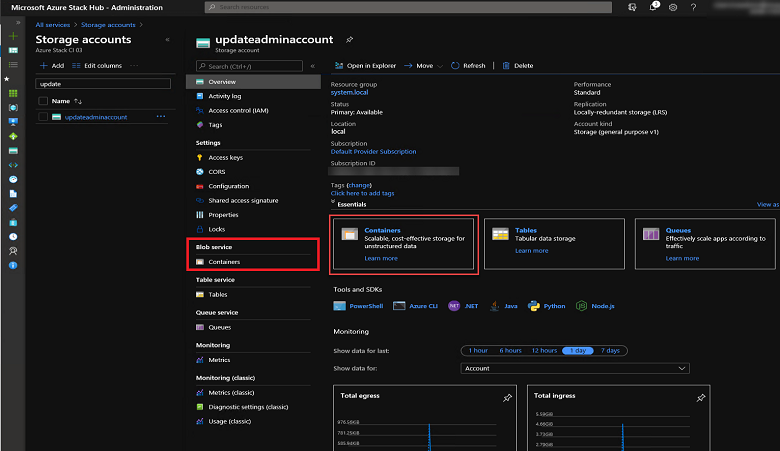Pin the Total egress chart
Viewport: 780px width, 451px height.
[507, 397]
